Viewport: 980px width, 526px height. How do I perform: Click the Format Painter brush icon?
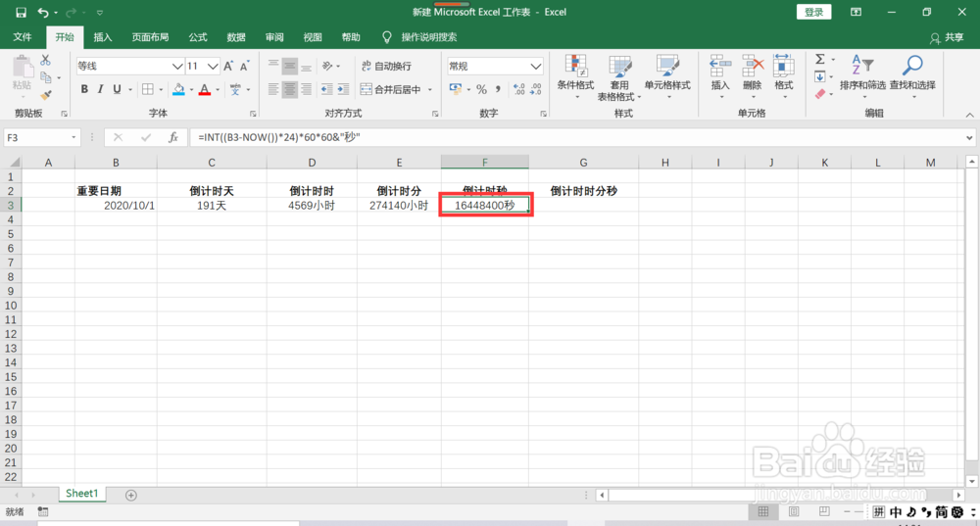click(x=46, y=95)
